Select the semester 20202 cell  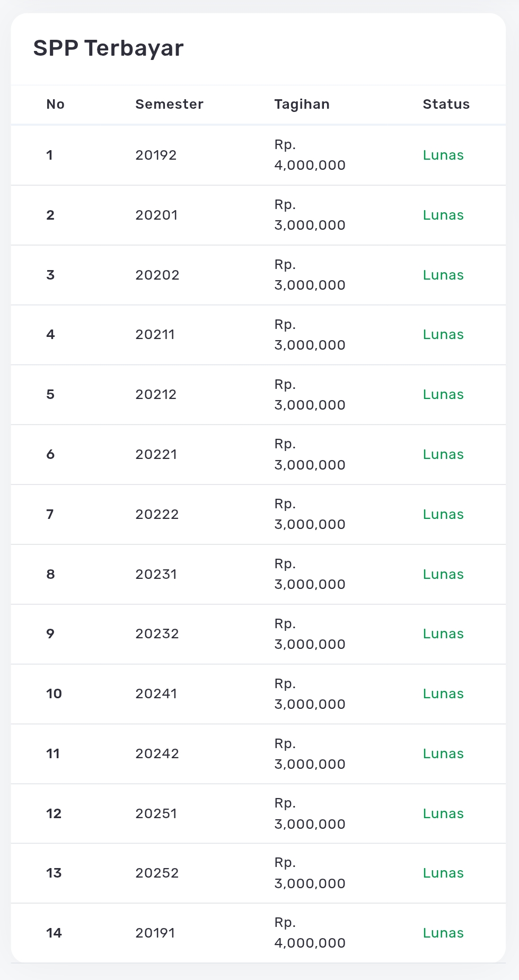tap(157, 275)
